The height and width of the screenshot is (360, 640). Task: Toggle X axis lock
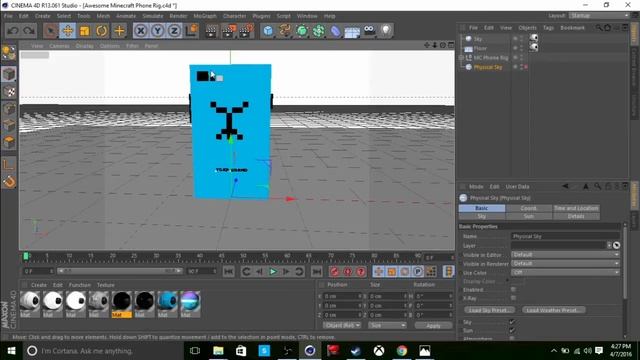pyautogui.click(x=141, y=31)
